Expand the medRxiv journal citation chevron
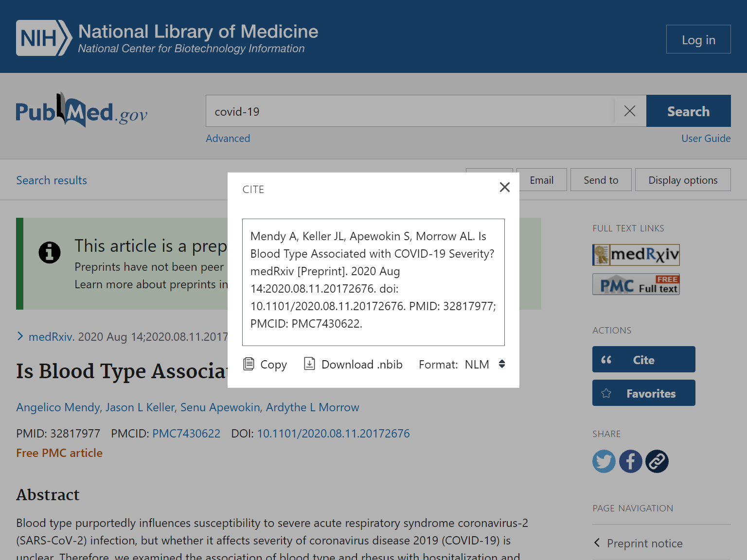Image resolution: width=747 pixels, height=560 pixels. 20,336
